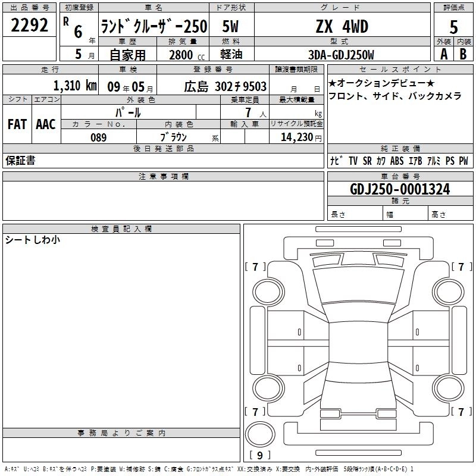This screenshot has width=476, height=476.
Task: Click the model code 3DA-GDJ250W
Action: [342, 55]
